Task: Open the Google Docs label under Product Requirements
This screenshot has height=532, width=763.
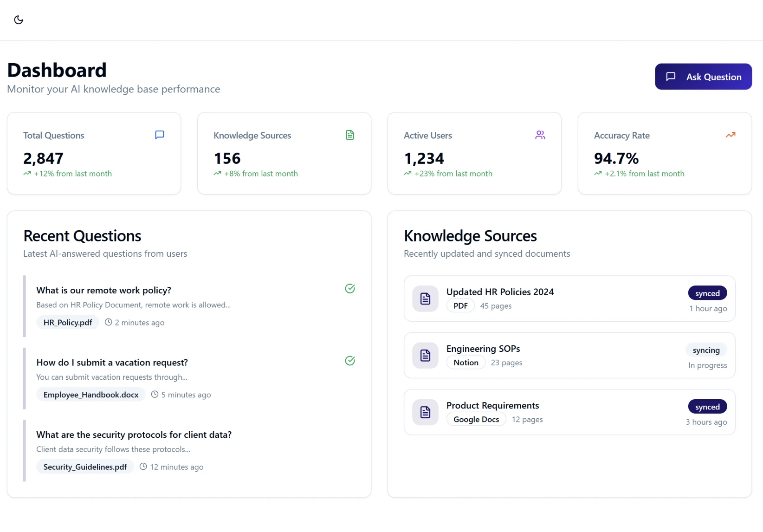Action: point(475,419)
